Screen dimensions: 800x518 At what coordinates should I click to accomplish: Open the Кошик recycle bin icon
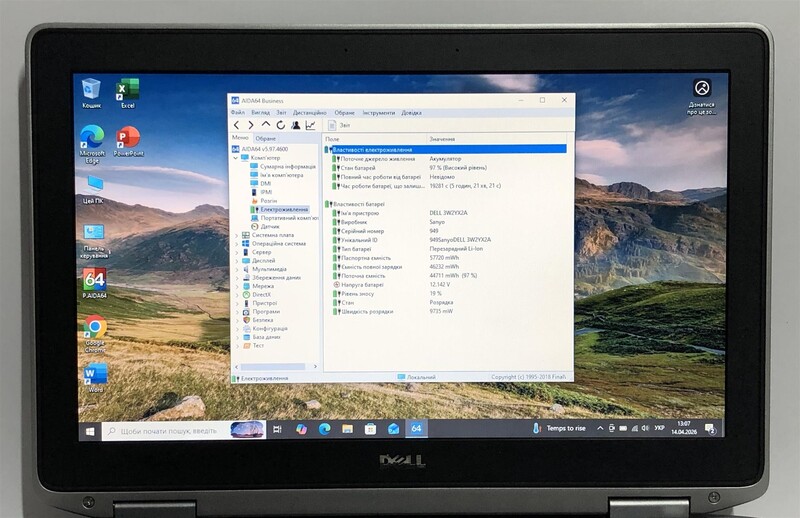click(x=91, y=93)
